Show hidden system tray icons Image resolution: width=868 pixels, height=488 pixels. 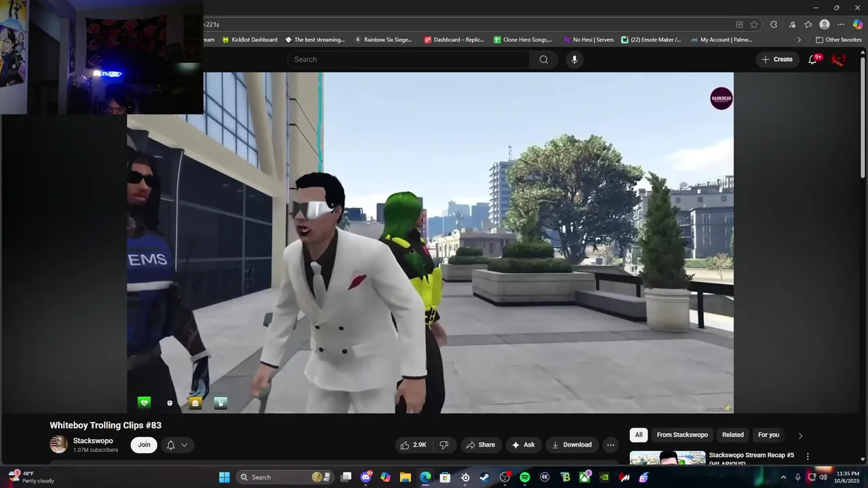coord(783,477)
